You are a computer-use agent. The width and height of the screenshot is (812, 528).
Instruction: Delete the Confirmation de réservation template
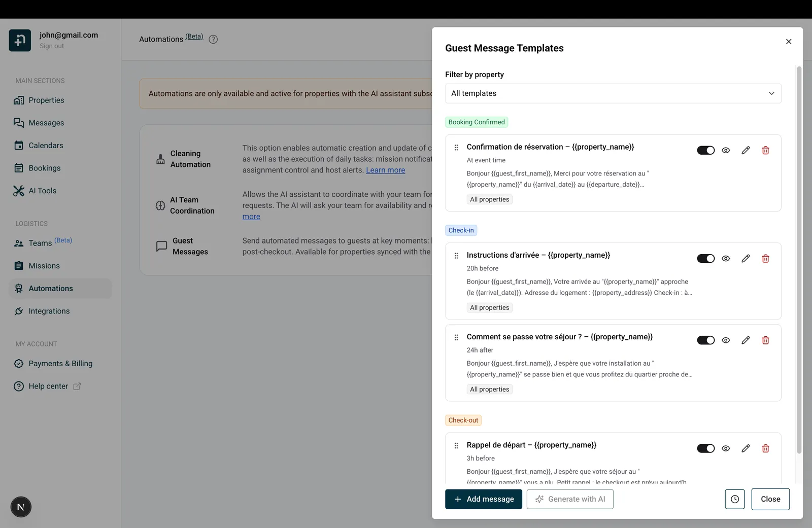pyautogui.click(x=765, y=150)
